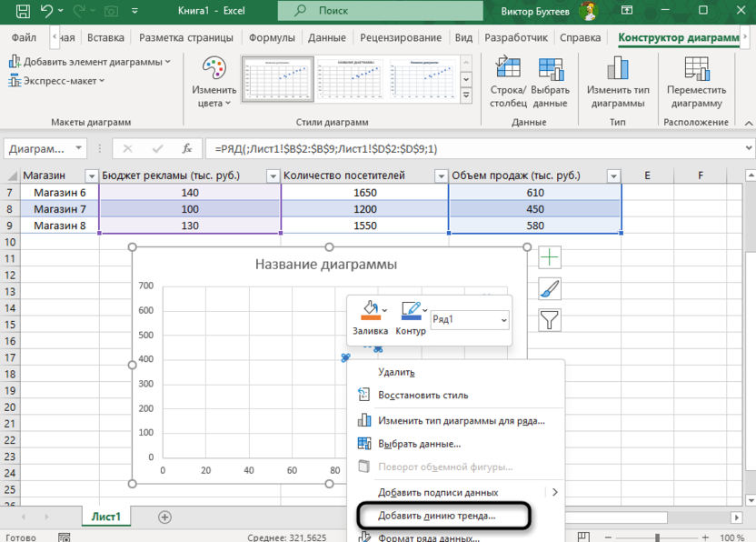Click the green plus Chart Elements button
The height and width of the screenshot is (542, 756).
coord(550,258)
